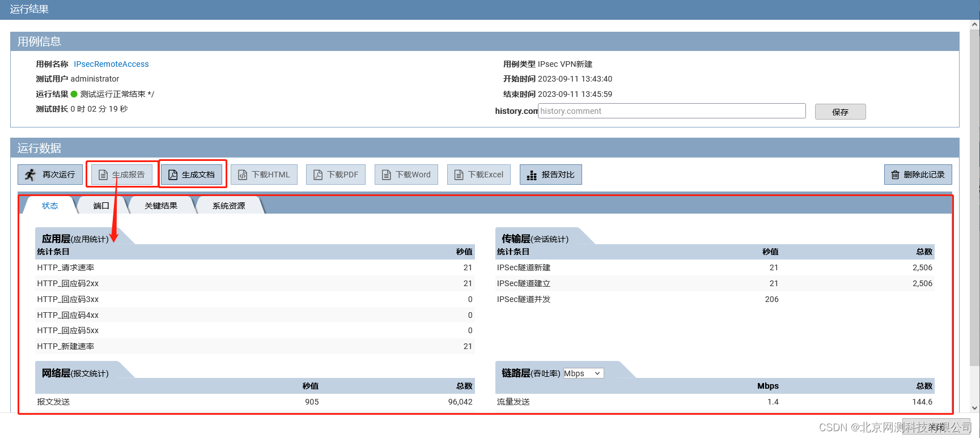980x438 pixels.
Task: Click the 删除此记录 button label
Action: (x=924, y=175)
